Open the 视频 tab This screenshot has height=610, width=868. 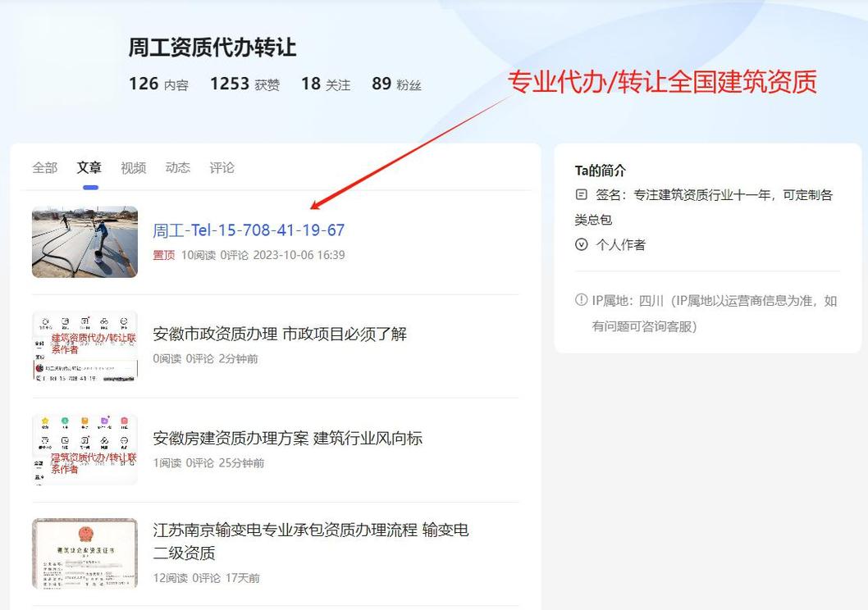click(x=134, y=167)
